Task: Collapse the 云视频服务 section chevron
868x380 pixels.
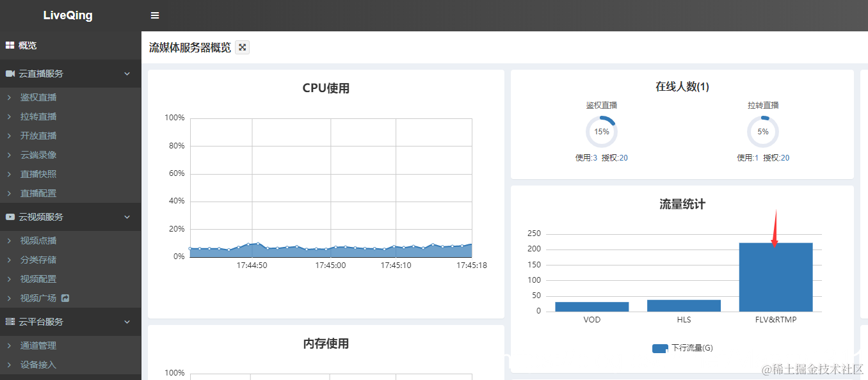Action: point(127,217)
